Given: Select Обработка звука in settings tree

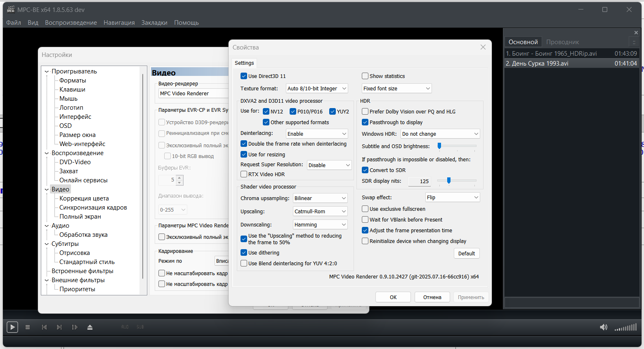Looking at the screenshot, I should pyautogui.click(x=83, y=235).
